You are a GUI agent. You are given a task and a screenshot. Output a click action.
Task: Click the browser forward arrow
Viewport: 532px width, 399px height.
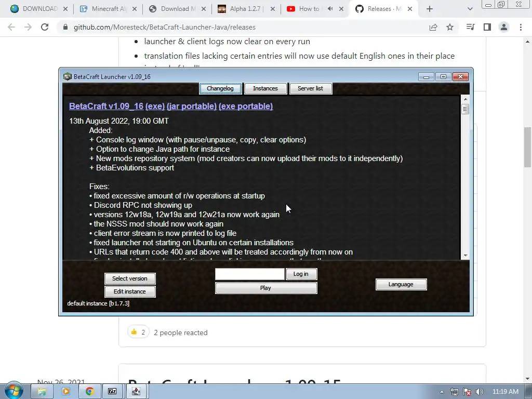(28, 27)
